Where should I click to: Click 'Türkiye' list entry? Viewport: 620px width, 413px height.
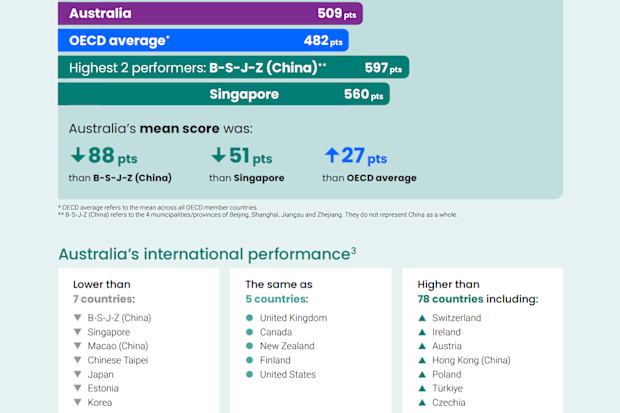tap(447, 388)
